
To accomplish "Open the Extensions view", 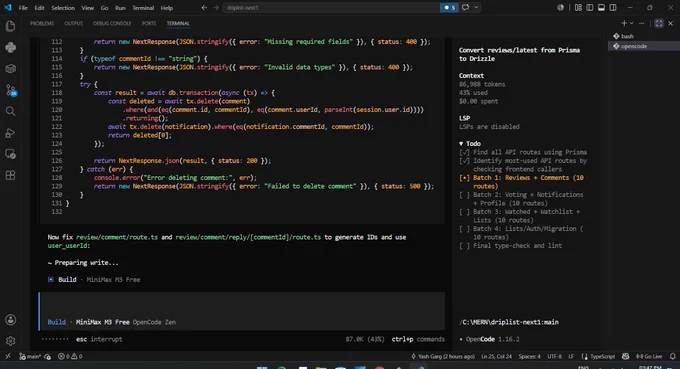I will (10, 175).
